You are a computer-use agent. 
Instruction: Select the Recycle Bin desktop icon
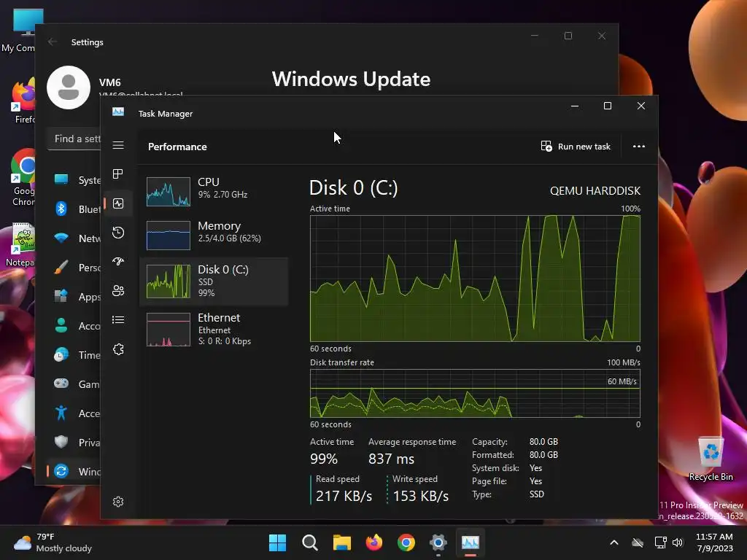click(711, 459)
